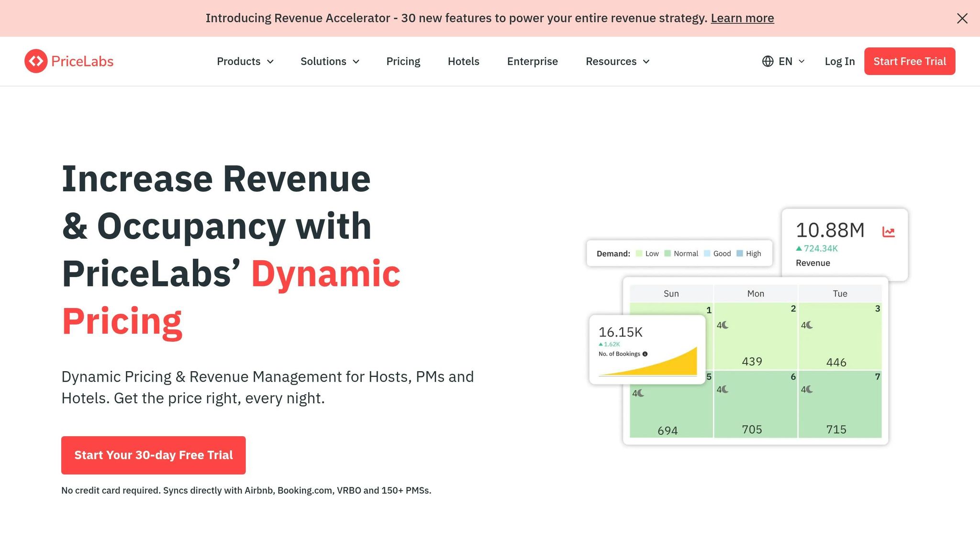The width and height of the screenshot is (980, 551).
Task: Click the Start Free Trial header button
Action: click(910, 61)
